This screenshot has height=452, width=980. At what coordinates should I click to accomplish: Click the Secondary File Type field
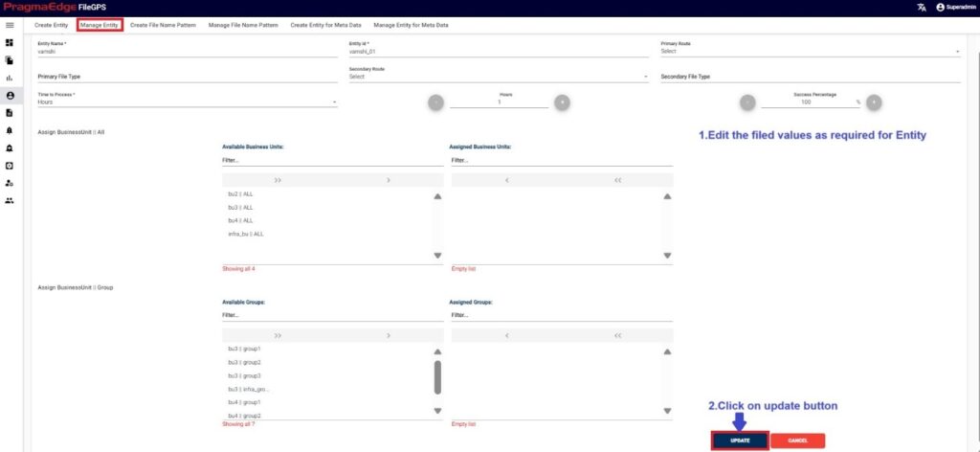tap(811, 77)
